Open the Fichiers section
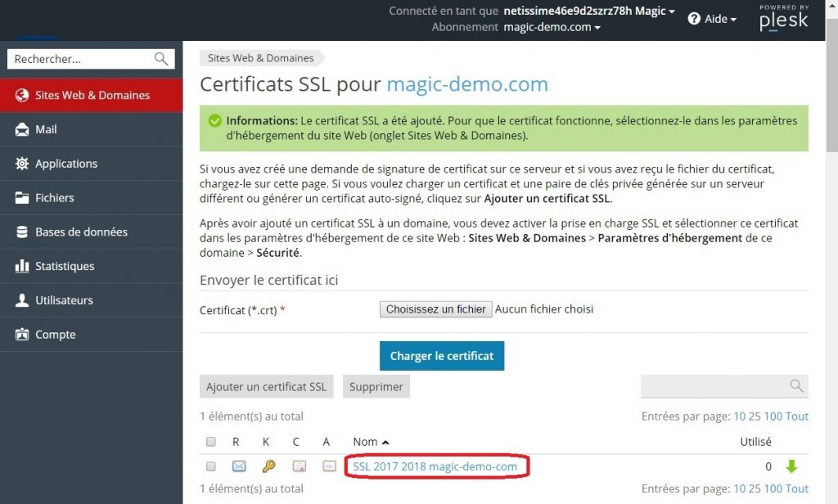This screenshot has height=504, width=838. coord(92,198)
